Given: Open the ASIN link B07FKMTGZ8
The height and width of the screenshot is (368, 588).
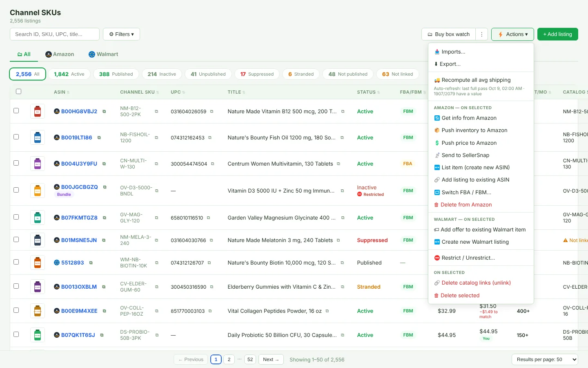Looking at the screenshot, I should (x=79, y=218).
